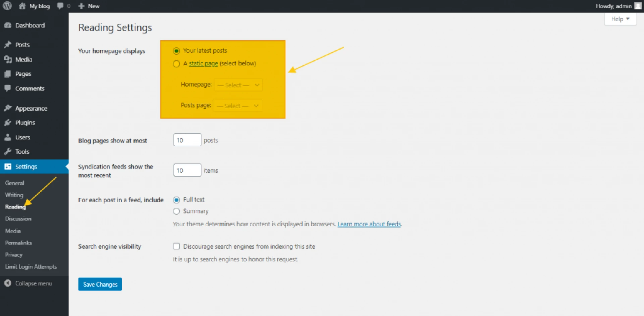Click the Media library icon in sidebar
The image size is (644, 316).
[x=8, y=59]
